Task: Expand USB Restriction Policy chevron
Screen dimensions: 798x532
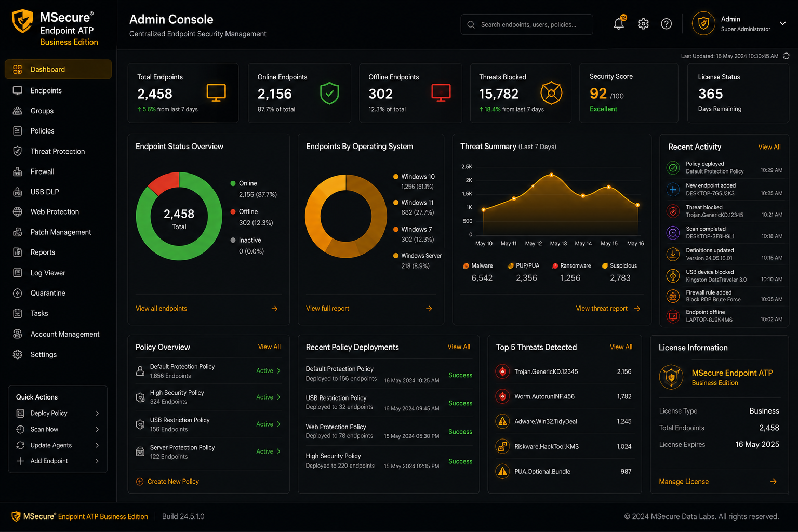Action: pyautogui.click(x=278, y=424)
